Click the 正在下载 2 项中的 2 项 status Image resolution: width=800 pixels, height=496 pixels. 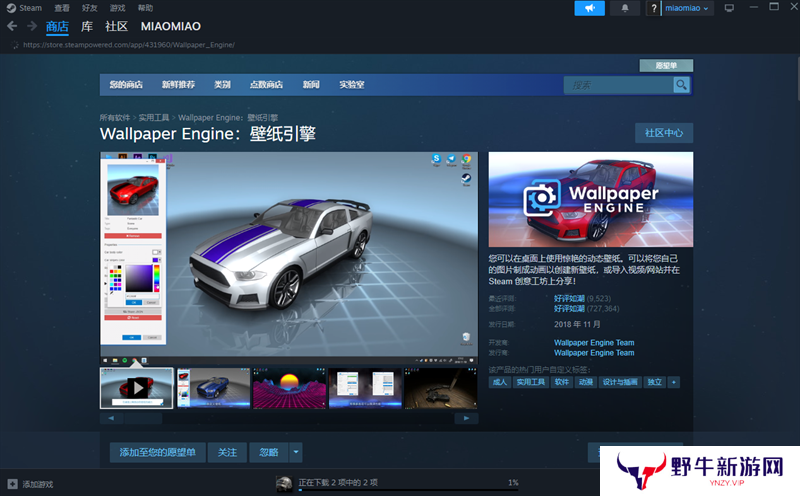click(x=338, y=483)
